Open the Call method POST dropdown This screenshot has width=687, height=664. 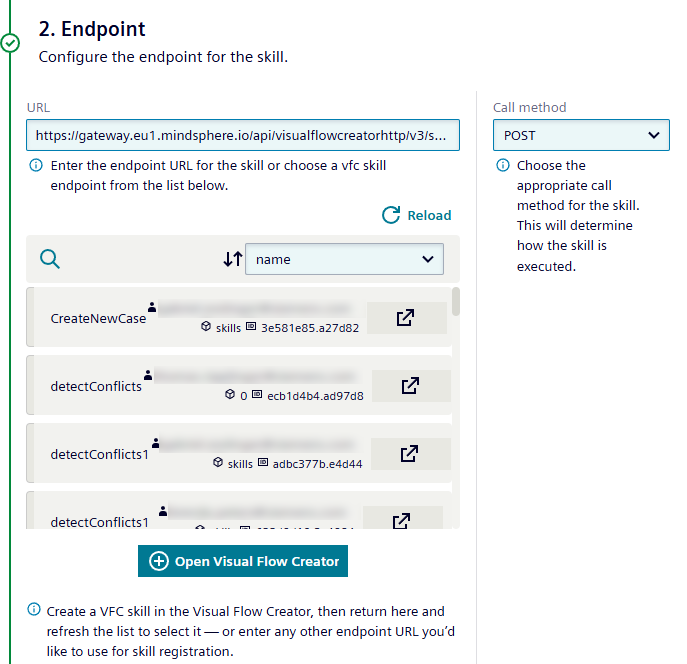581,135
